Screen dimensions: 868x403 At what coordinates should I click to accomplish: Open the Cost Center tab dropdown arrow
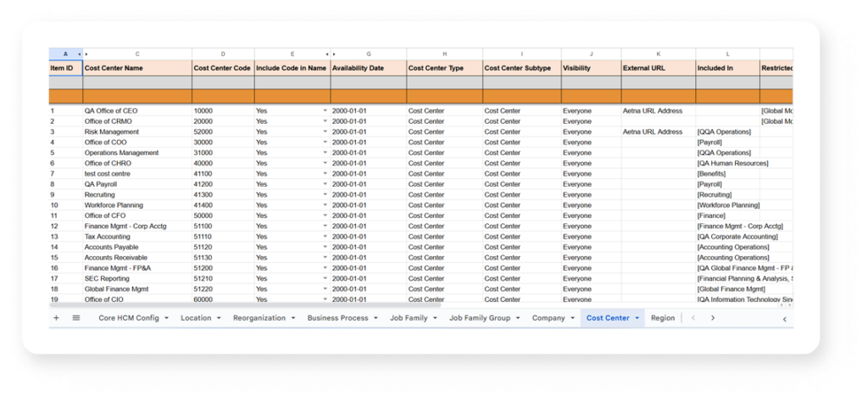coord(637,318)
